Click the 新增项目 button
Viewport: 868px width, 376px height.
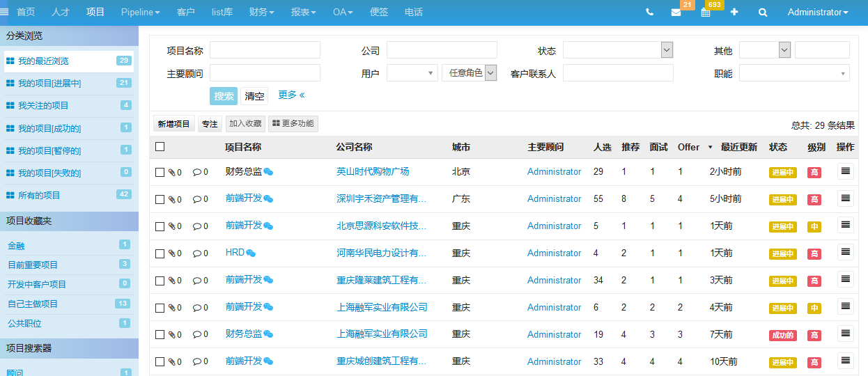tap(173, 124)
